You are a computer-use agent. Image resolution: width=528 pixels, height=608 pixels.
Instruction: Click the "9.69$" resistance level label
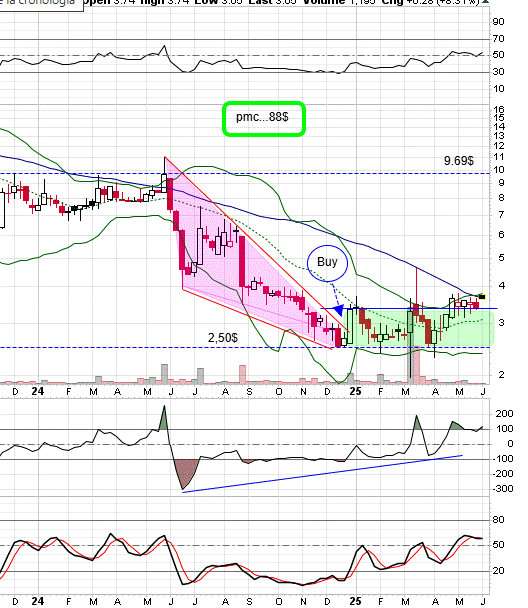pos(459,161)
